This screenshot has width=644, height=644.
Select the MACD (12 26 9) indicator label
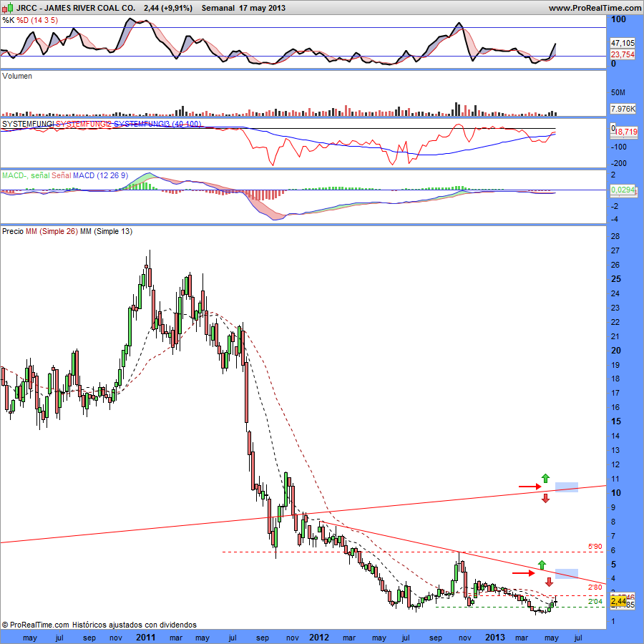(x=101, y=175)
